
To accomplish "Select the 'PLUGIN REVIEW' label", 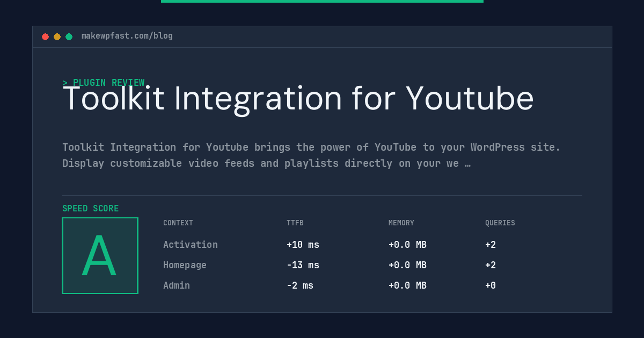I will (x=109, y=83).
